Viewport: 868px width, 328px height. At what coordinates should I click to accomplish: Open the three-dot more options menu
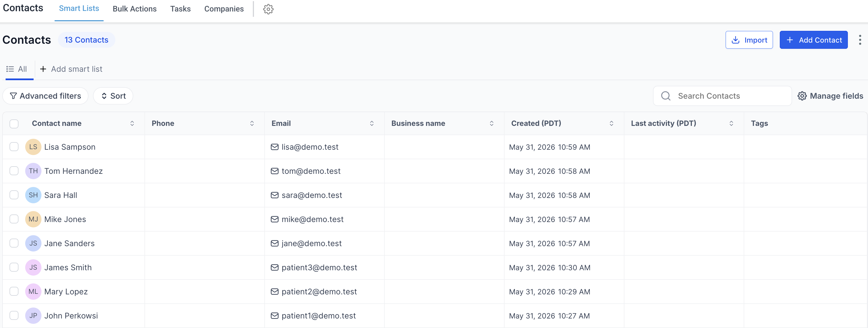(x=860, y=40)
